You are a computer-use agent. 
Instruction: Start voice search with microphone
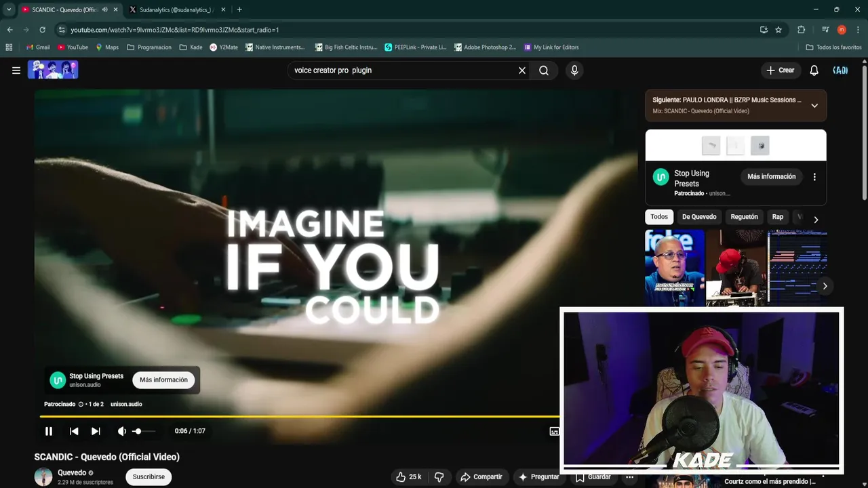pyautogui.click(x=574, y=70)
